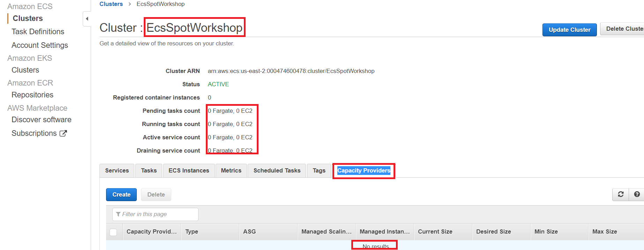Click the Delete Cluster button
The height and width of the screenshot is (250, 644).
(x=622, y=29)
